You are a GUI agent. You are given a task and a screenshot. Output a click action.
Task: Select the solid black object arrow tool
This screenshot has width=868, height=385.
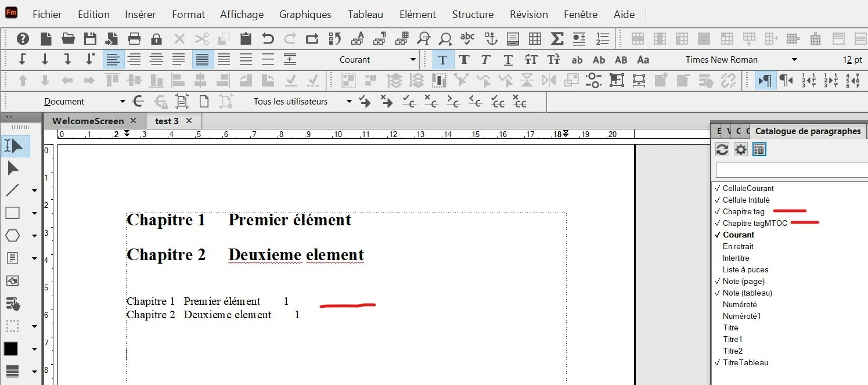point(13,168)
